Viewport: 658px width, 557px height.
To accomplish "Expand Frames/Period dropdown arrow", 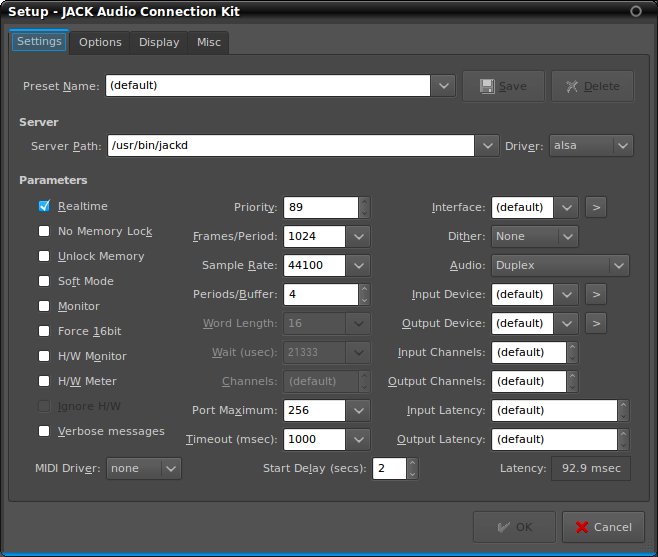I will click(x=358, y=236).
